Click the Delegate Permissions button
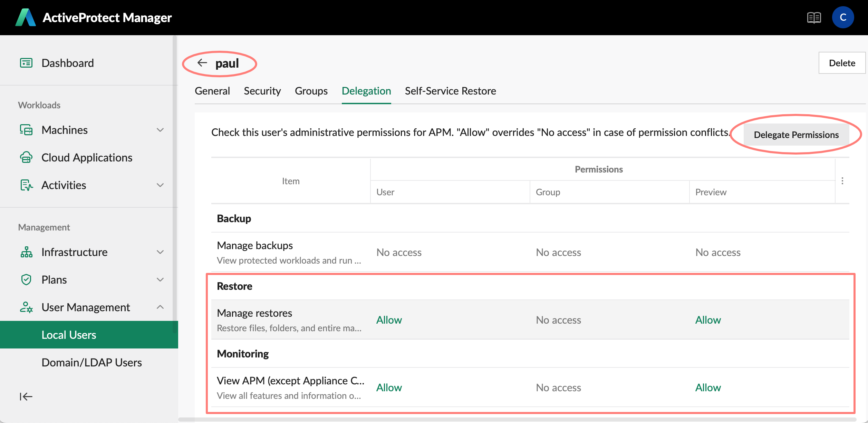 796,135
